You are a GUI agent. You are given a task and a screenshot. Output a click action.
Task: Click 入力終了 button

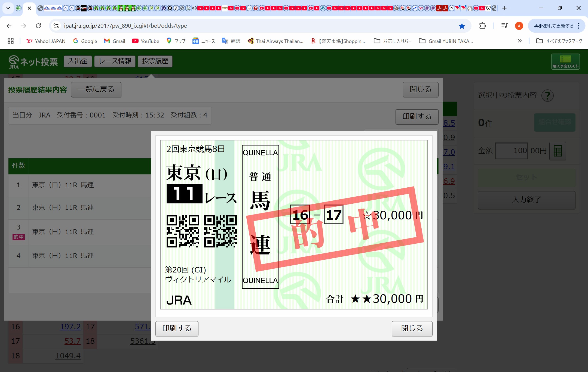[526, 200]
